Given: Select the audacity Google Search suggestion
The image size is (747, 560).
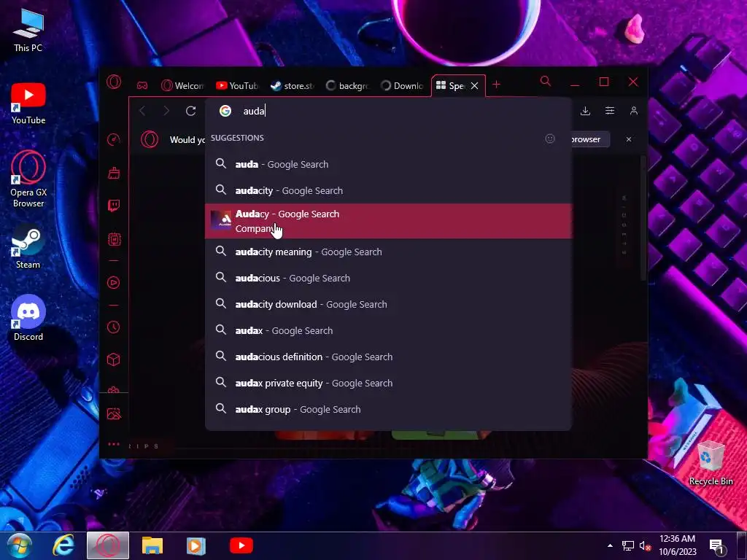Looking at the screenshot, I should tap(388, 190).
